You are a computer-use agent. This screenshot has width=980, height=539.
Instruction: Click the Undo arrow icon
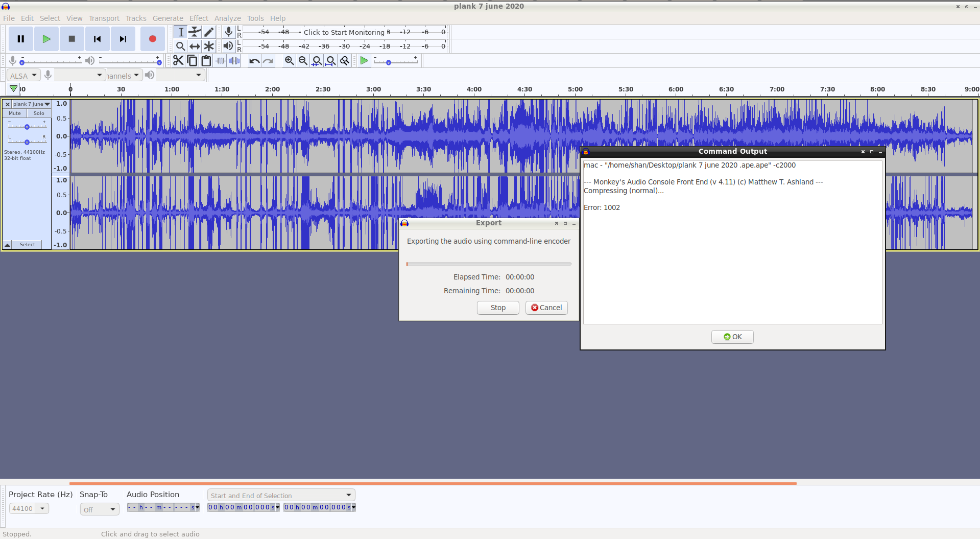coord(254,61)
